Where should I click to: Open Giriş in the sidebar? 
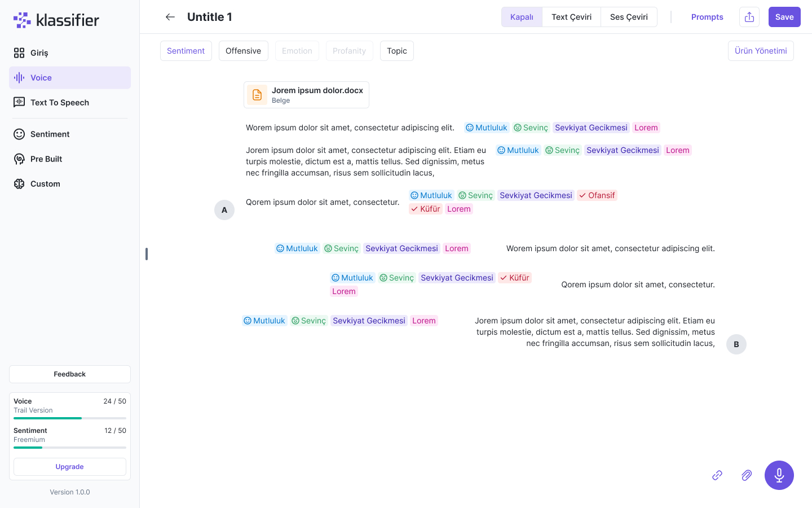[x=70, y=53]
